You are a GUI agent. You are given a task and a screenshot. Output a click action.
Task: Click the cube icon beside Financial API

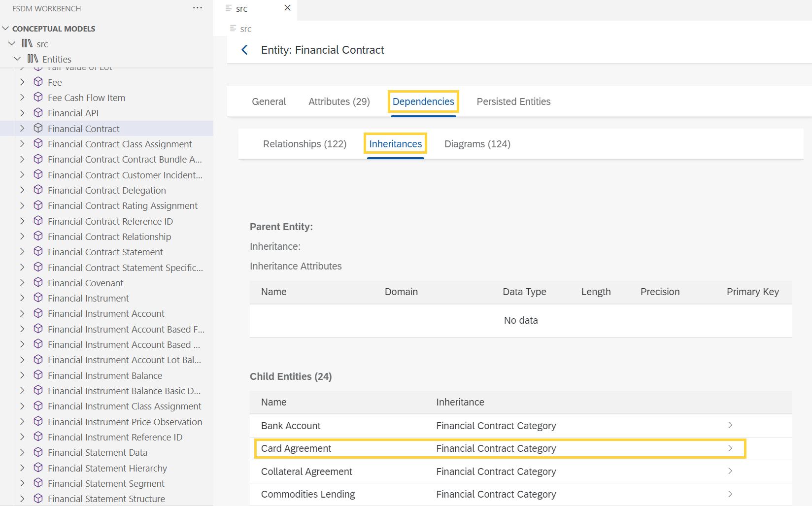pos(38,113)
